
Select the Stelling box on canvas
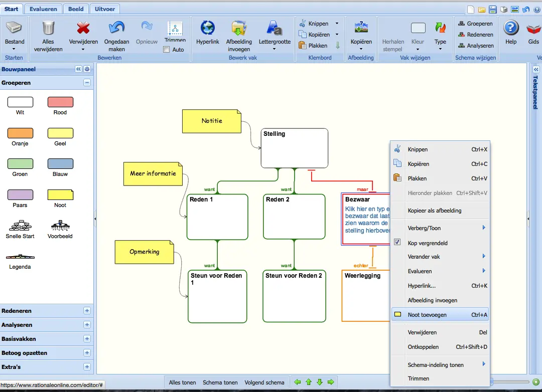[294, 148]
